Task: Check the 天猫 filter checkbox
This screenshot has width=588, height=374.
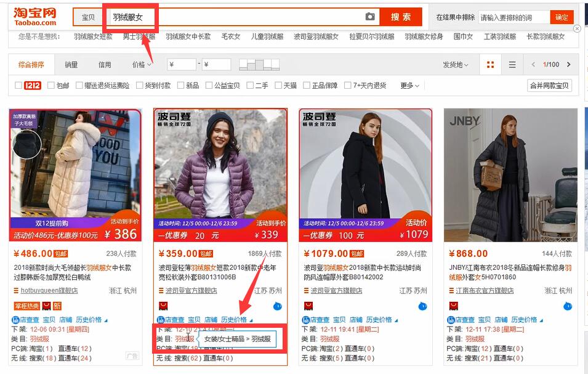Action: [279, 86]
